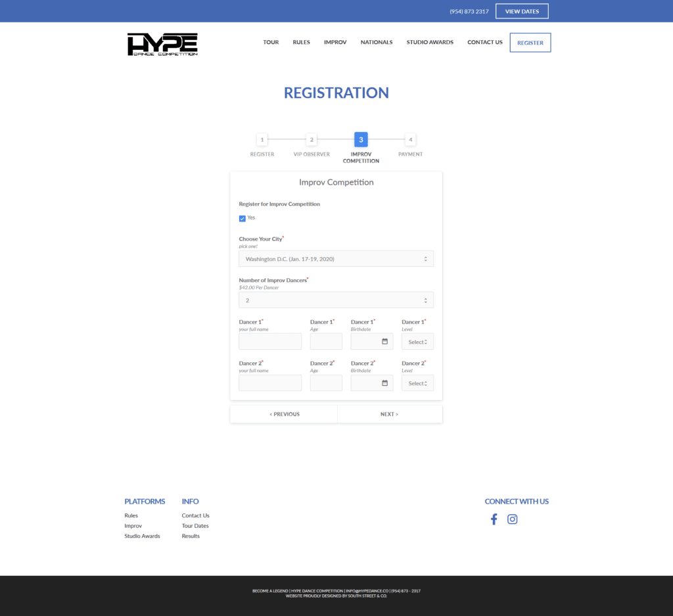This screenshot has height=616, width=673.
Task: Click the Hype Dance Competition logo
Action: coord(162,44)
